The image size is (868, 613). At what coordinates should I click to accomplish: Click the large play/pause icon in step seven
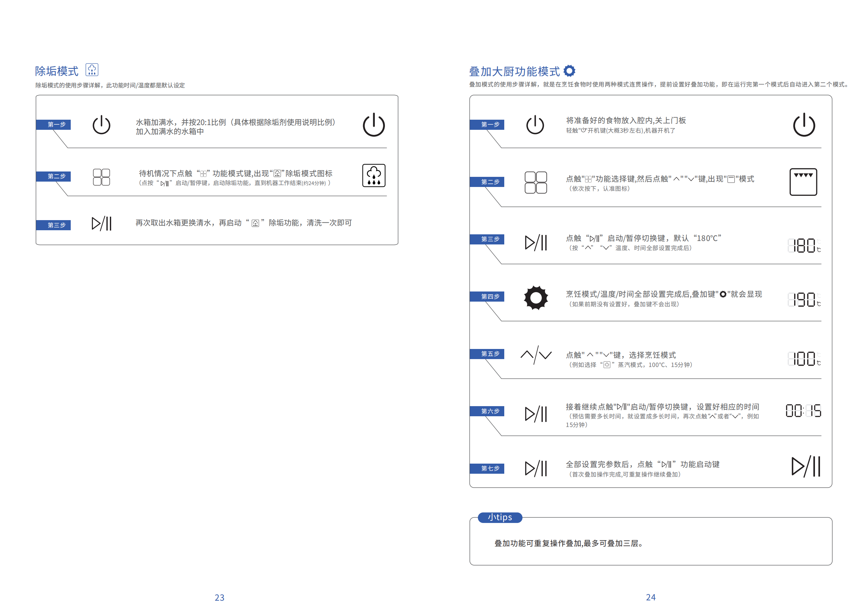pyautogui.click(x=805, y=466)
